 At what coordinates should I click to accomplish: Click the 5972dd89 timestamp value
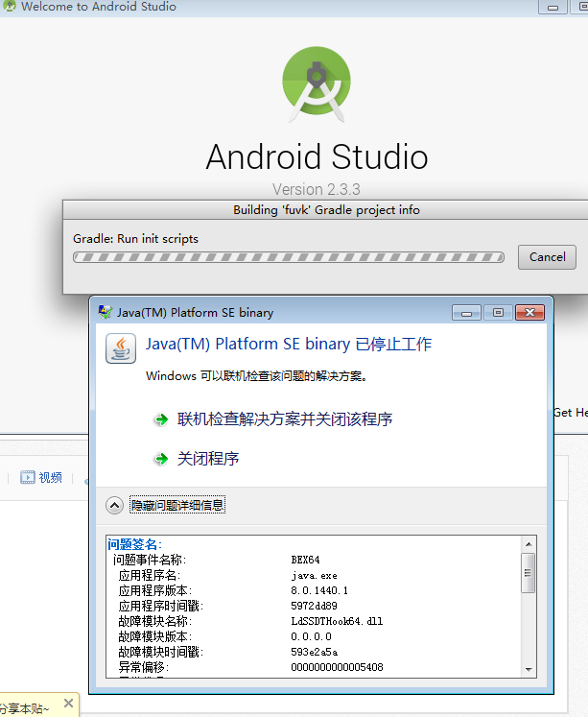[x=314, y=606]
